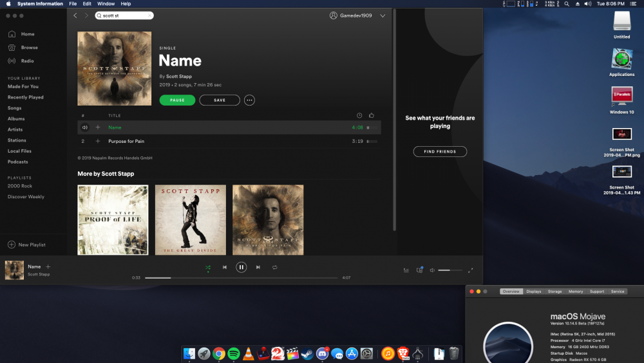Toggle repeat playback

pos(275,267)
